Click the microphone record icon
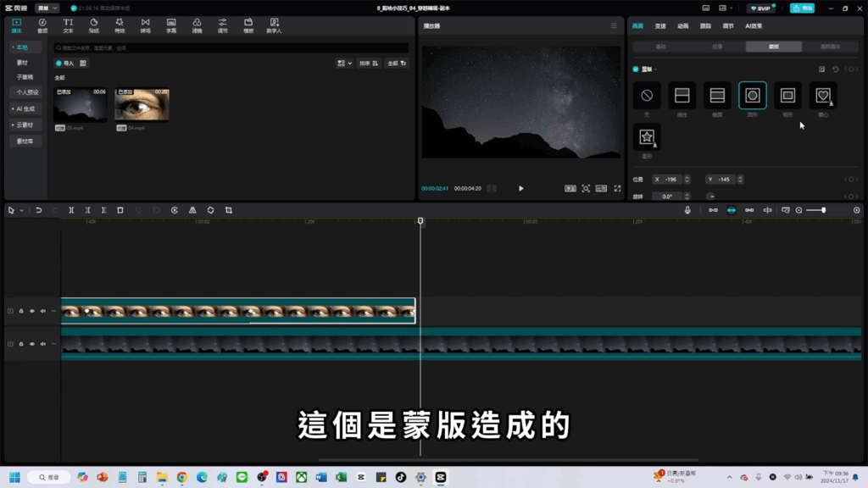Viewport: 868px width, 488px height. pos(687,210)
